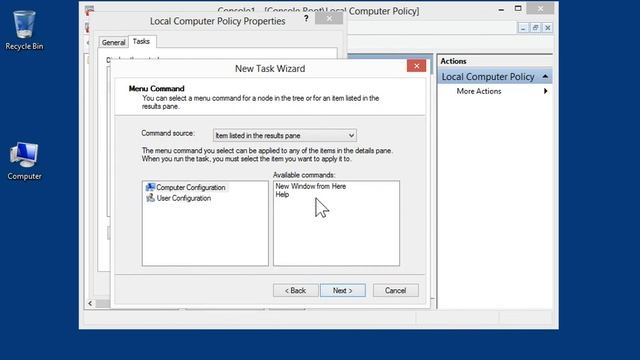The height and width of the screenshot is (360, 640).
Task: Click the Next button
Action: [x=342, y=291]
